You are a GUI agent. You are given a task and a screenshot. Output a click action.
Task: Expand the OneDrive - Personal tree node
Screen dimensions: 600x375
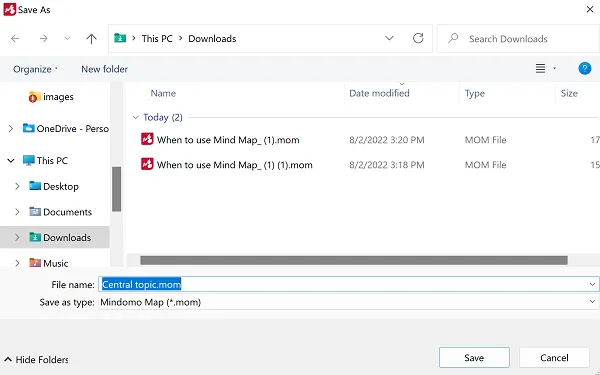11,129
